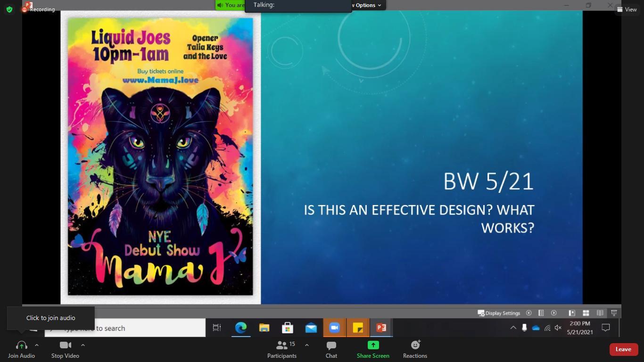Open slide menu icon between slide arrows
Screen dimensions: 644x362
pyautogui.click(x=541, y=313)
